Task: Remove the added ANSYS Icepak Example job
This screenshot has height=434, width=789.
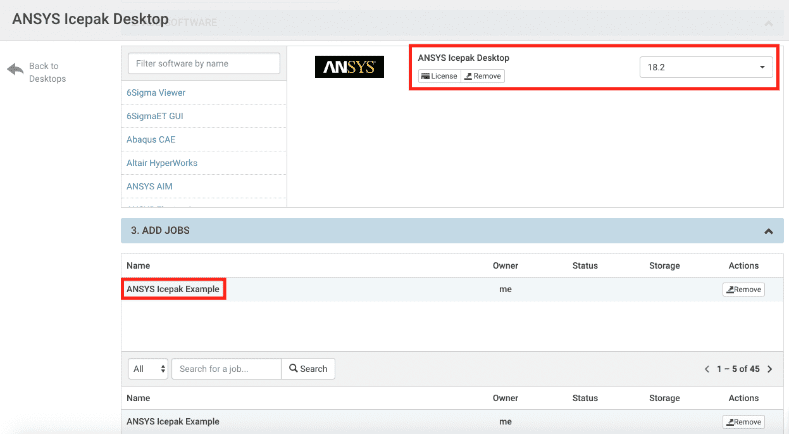Action: point(743,290)
